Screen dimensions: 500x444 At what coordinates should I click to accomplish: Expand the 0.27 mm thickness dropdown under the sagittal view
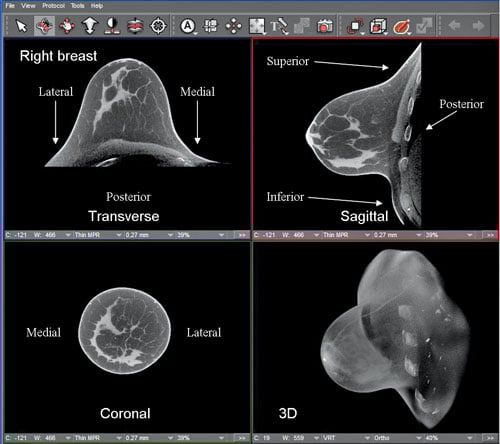pyautogui.click(x=397, y=235)
